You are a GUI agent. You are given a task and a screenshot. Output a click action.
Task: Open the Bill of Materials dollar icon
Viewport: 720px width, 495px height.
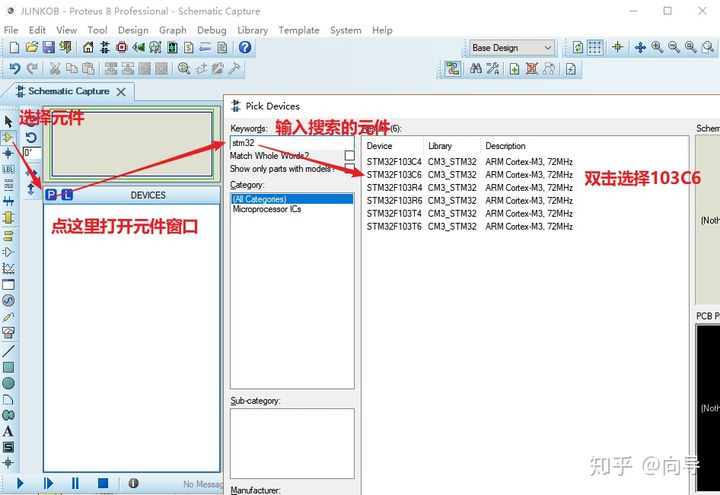(x=189, y=47)
